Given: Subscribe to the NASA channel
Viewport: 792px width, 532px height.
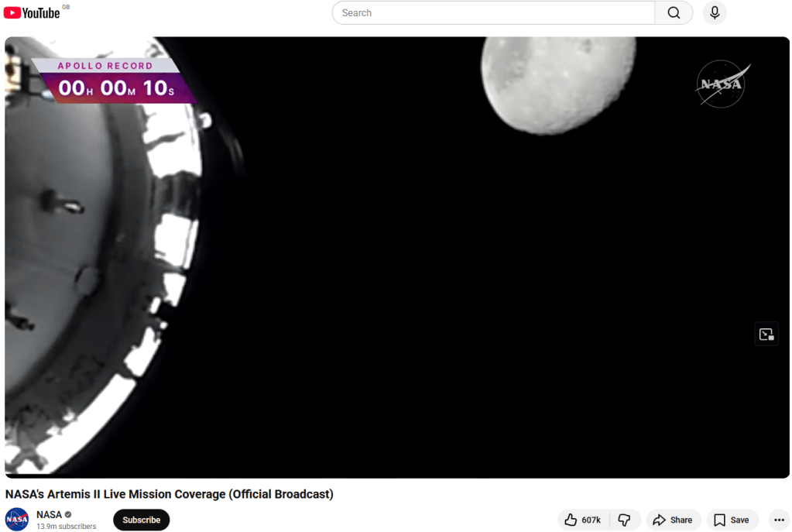Looking at the screenshot, I should click(141, 520).
